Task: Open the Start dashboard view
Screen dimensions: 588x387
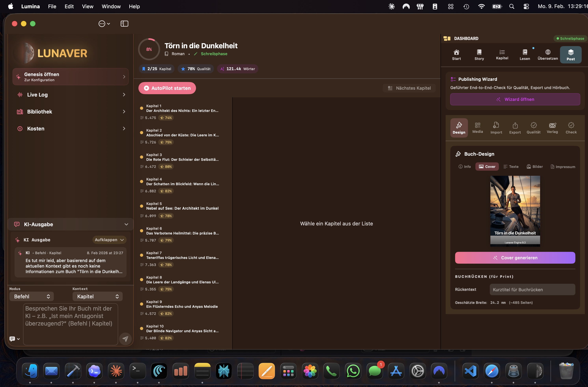Action: pos(456,54)
